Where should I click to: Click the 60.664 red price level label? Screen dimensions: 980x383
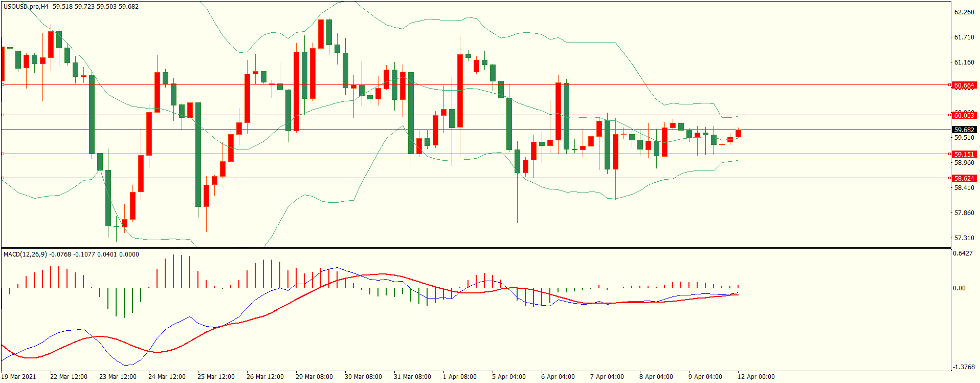[x=964, y=85]
